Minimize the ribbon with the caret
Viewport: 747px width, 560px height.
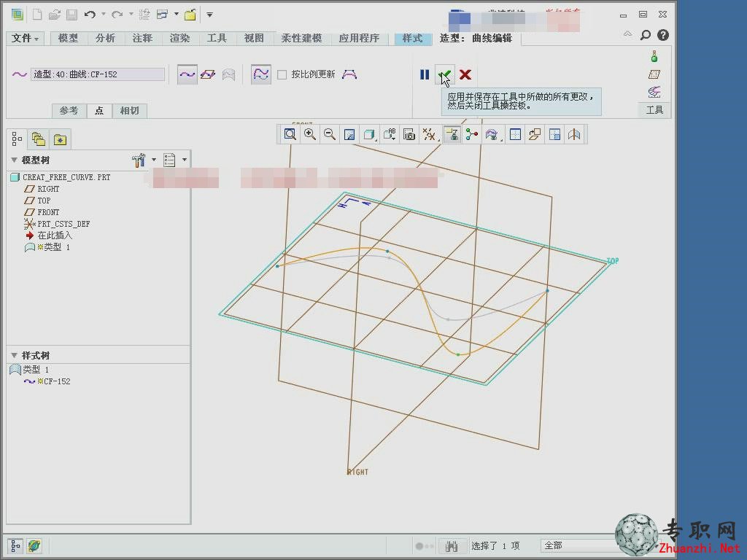coord(628,34)
